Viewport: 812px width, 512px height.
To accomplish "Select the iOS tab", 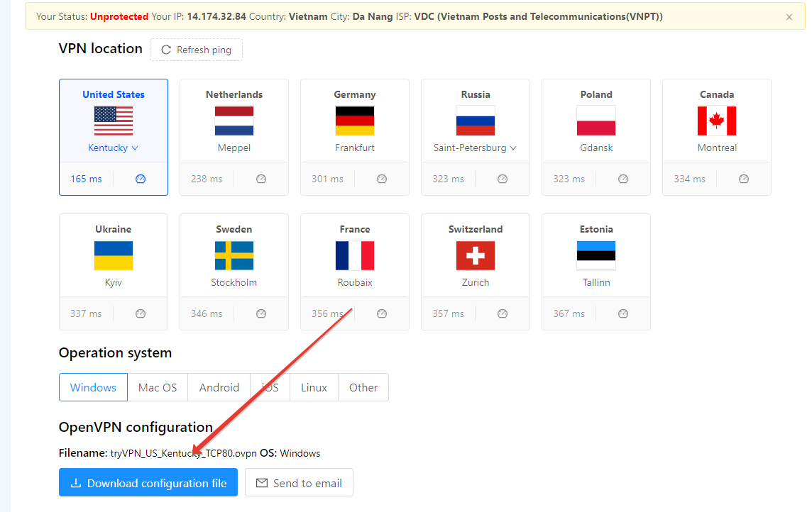I will [x=270, y=387].
